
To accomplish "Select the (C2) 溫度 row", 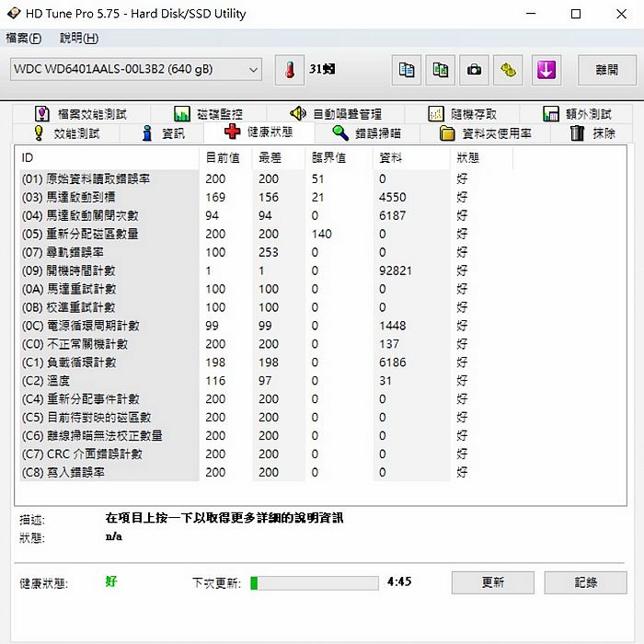I will (x=266, y=381).
